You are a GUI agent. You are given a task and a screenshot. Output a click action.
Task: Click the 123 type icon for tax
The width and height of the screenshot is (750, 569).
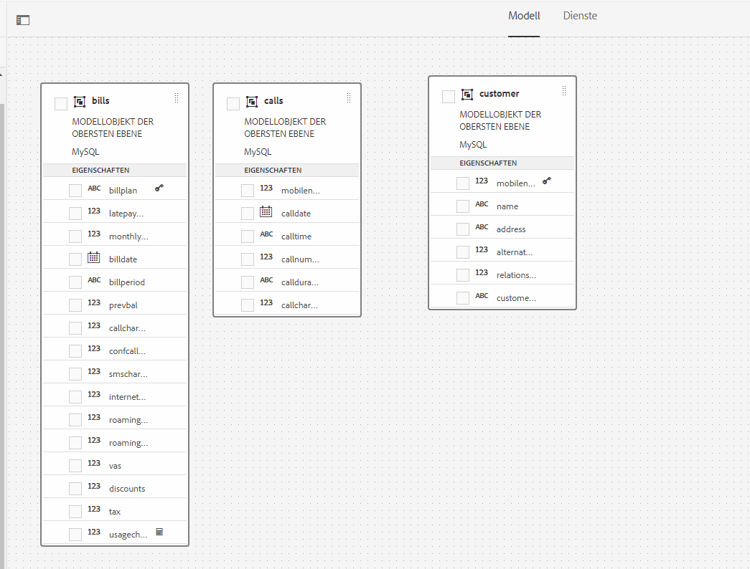[x=94, y=509]
